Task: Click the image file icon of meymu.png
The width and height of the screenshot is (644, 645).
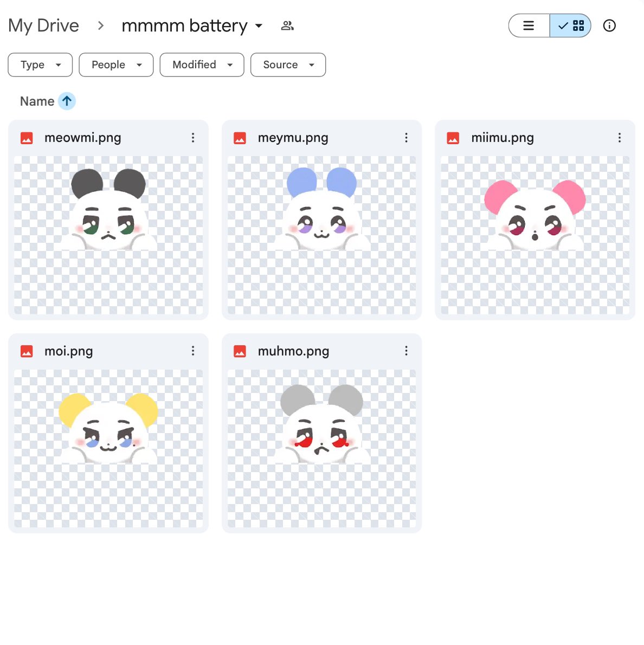Action: click(240, 138)
